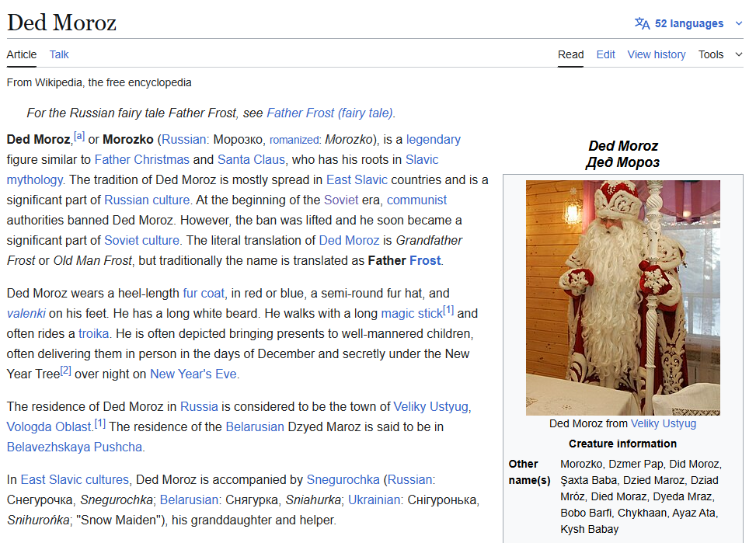This screenshot has height=543, width=756.
Task: Open the Soviet culture link
Action: coord(141,240)
